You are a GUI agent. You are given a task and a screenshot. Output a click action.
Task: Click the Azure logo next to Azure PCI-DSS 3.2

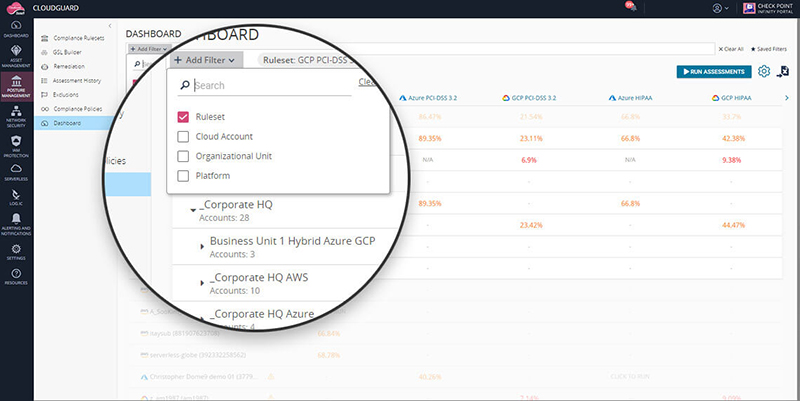(x=403, y=98)
